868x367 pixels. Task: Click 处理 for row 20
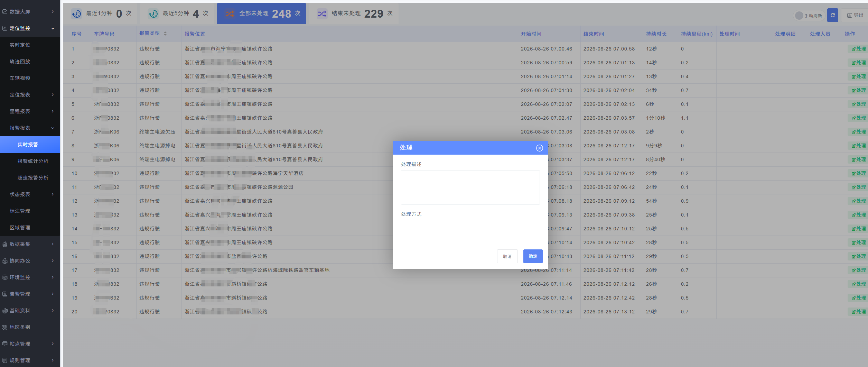858,312
